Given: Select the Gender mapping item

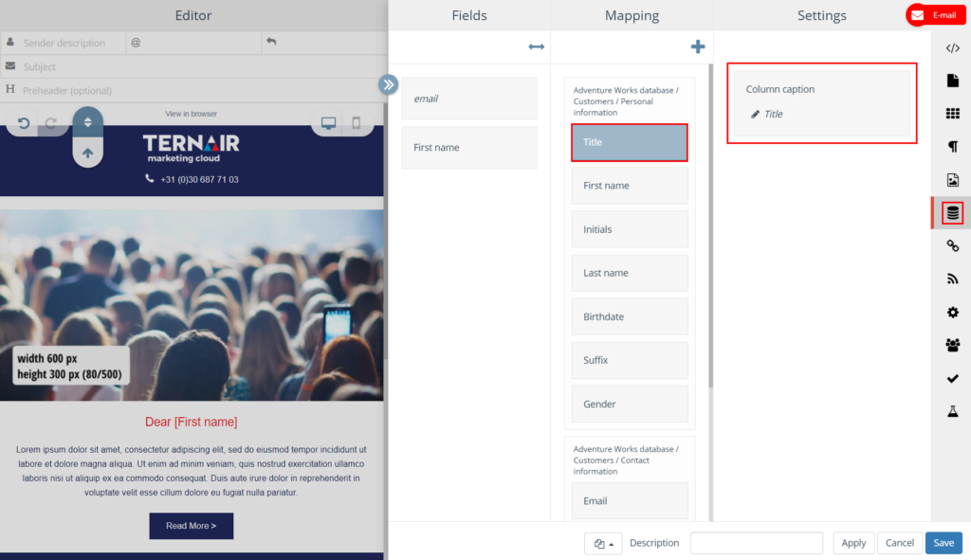Looking at the screenshot, I should tap(630, 404).
